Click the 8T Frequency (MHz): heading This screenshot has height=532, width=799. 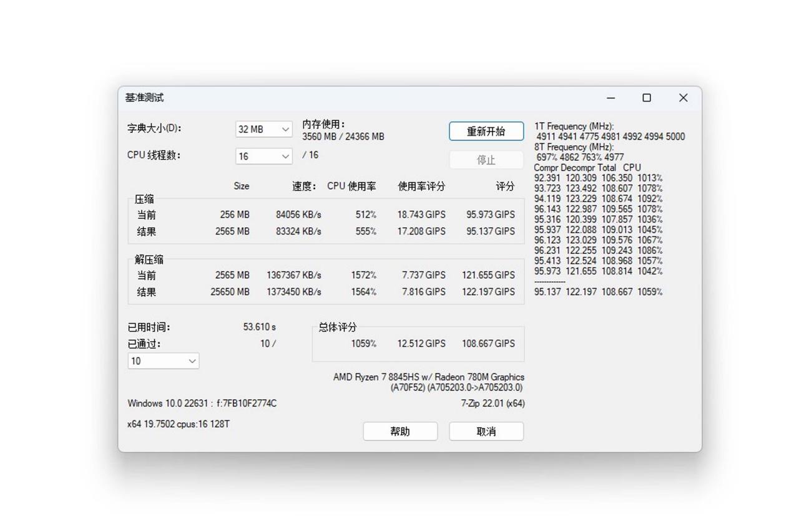[574, 147]
